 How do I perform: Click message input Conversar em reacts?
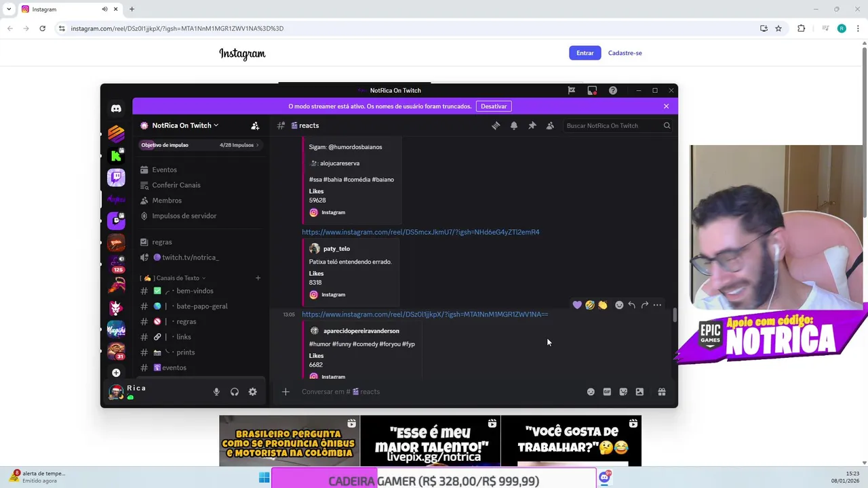click(x=441, y=392)
